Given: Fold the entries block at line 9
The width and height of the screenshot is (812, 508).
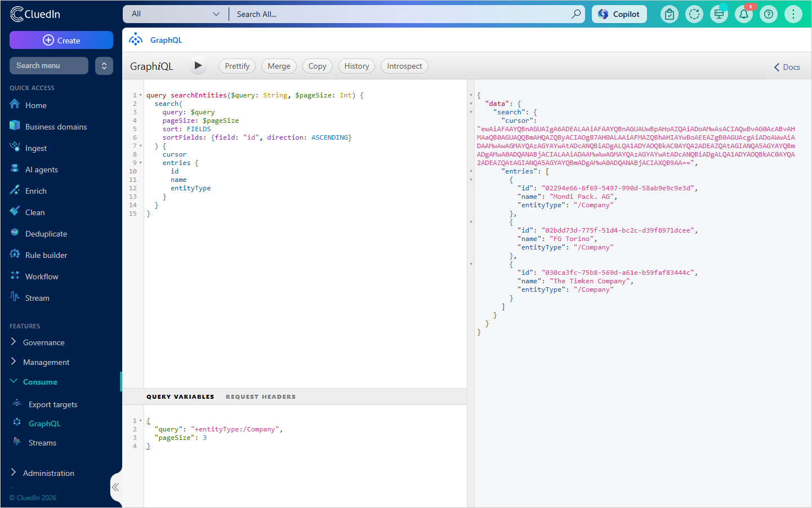Looking at the screenshot, I should pos(141,163).
